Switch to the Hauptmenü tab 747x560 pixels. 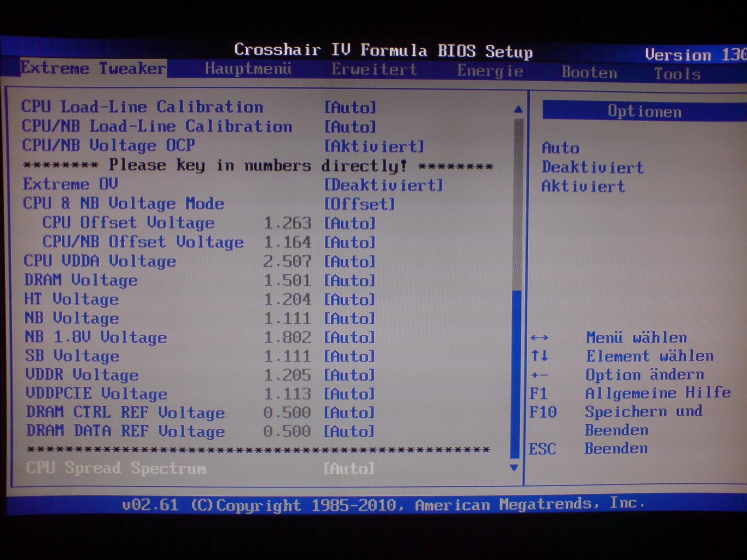pyautogui.click(x=248, y=69)
